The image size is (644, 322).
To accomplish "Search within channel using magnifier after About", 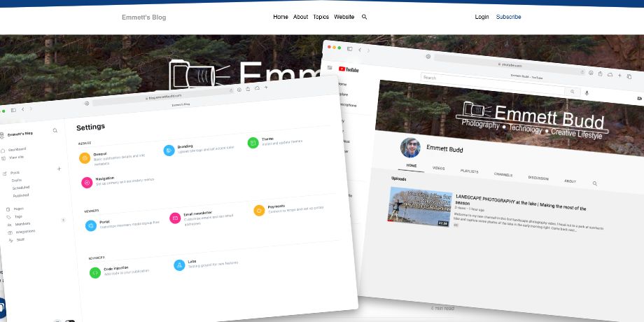I will pos(595,183).
